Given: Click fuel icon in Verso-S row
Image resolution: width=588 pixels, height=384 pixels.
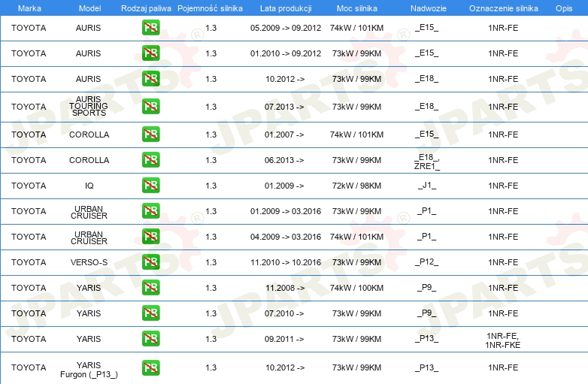Looking at the screenshot, I should [150, 262].
